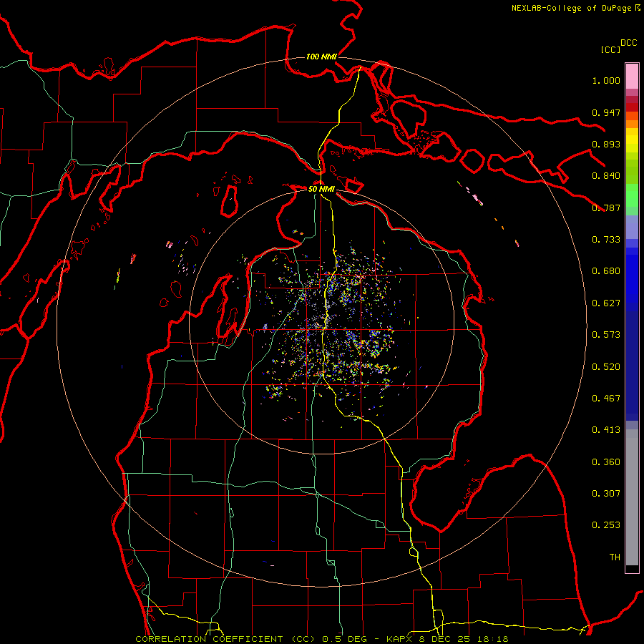This screenshot has width=644, height=644.
Task: Click the 0.253 scale value
Action: (x=606, y=525)
